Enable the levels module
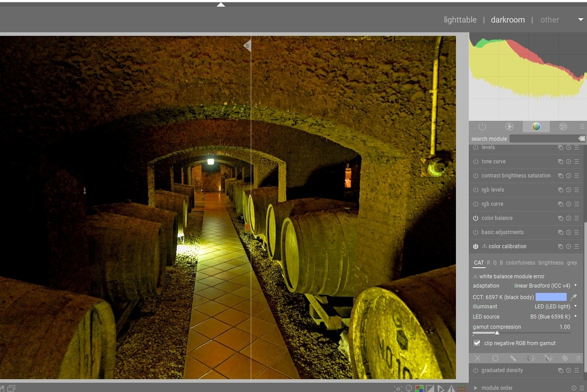Screen dimensions: 587x392 (x=475, y=147)
